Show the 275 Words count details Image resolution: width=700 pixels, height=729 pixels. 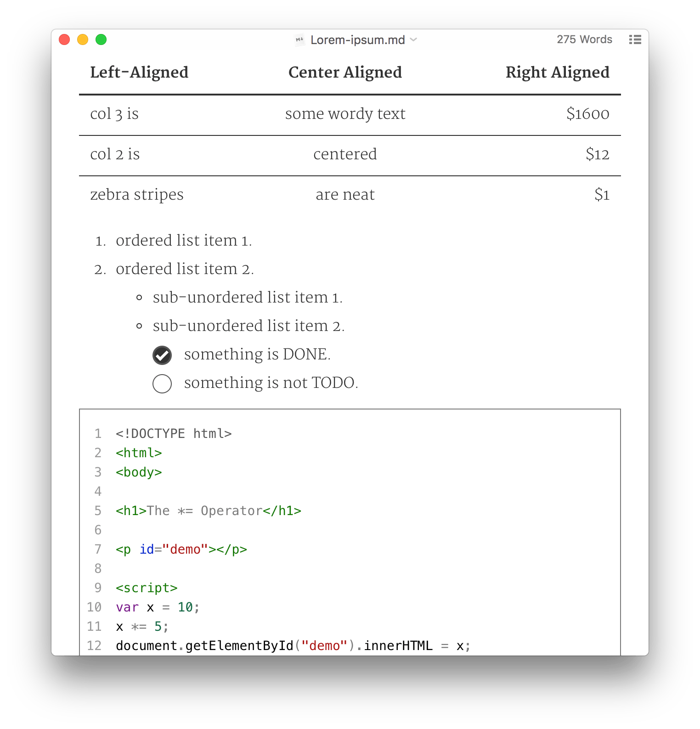click(x=584, y=39)
